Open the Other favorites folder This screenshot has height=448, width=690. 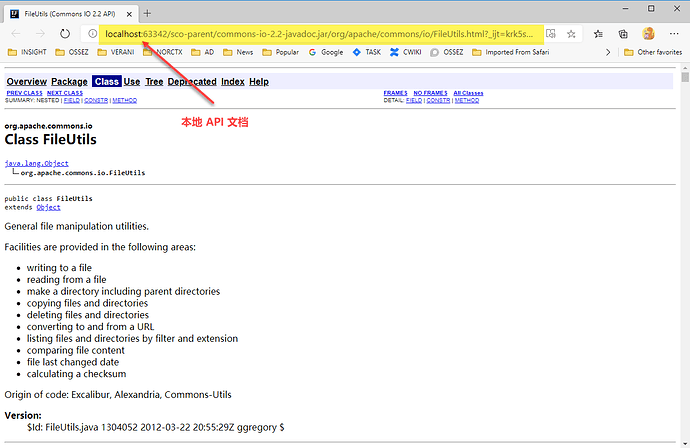pyautogui.click(x=653, y=52)
